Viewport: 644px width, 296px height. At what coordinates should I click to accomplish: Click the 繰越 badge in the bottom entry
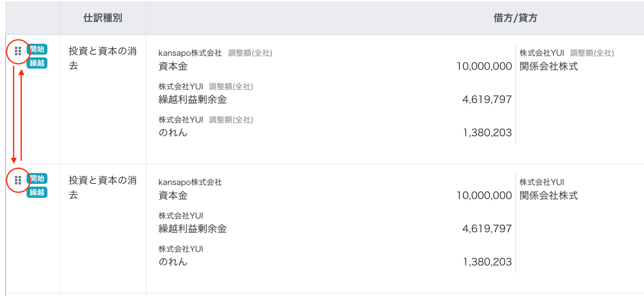(x=37, y=192)
